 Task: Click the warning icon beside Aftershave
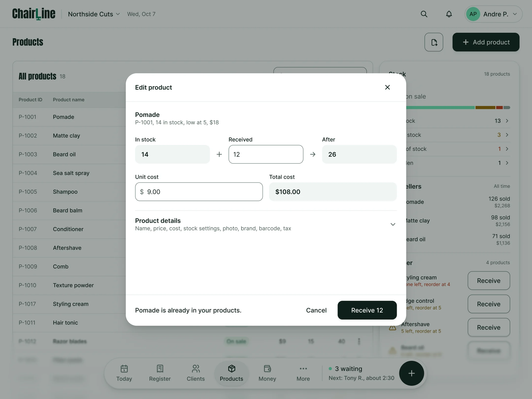point(392,327)
